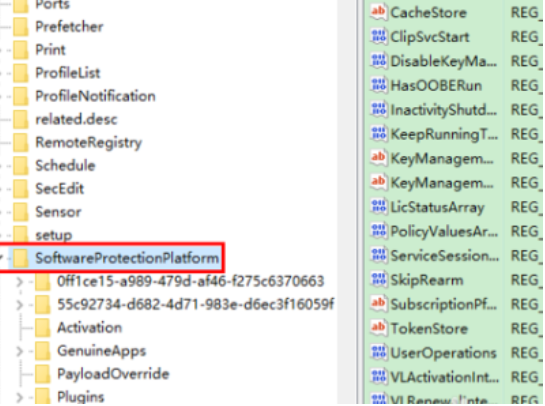Screen dimensions: 545x406
Task: Click the HasOOBERun value icon
Action: coord(378,85)
